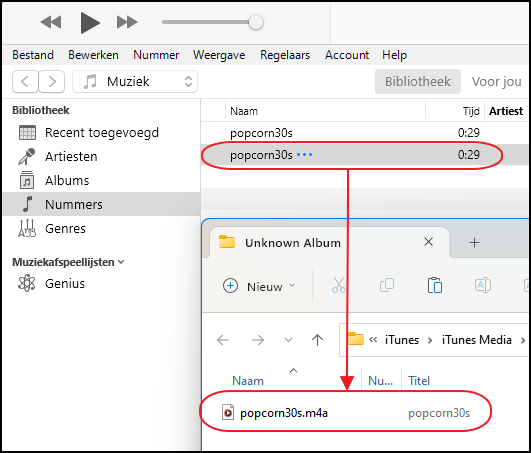Click the volume slider knob

[256, 22]
